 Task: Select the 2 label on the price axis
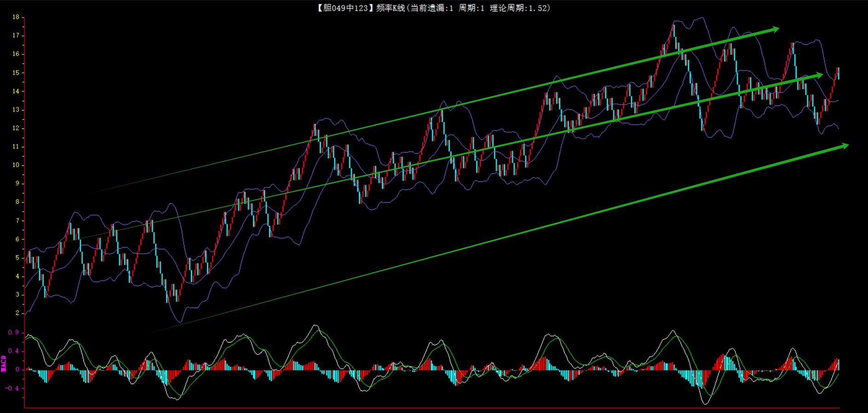click(x=17, y=313)
